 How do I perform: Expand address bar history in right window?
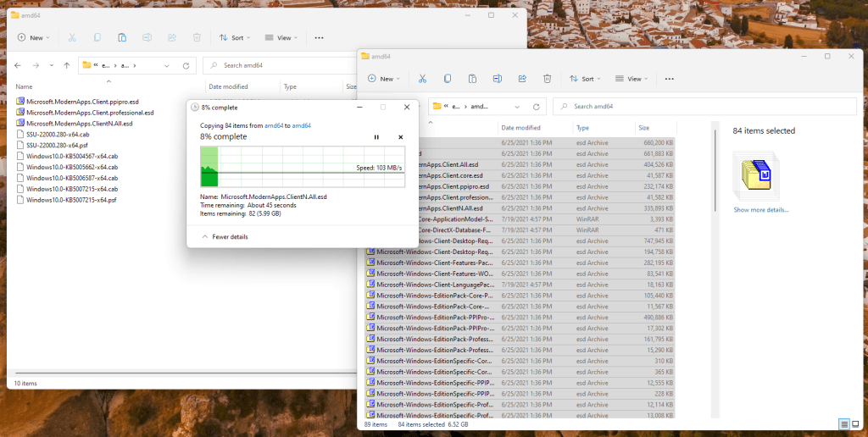coord(517,106)
